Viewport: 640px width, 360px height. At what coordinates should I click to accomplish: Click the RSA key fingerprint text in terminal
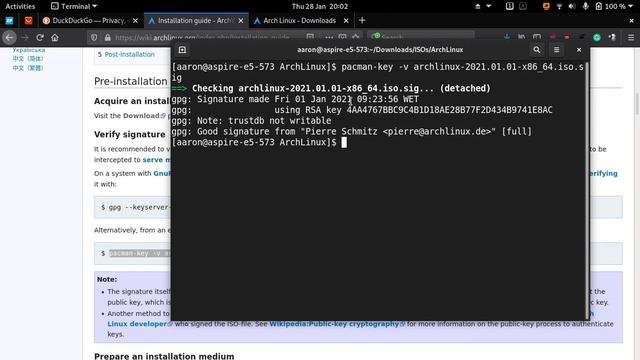click(449, 110)
